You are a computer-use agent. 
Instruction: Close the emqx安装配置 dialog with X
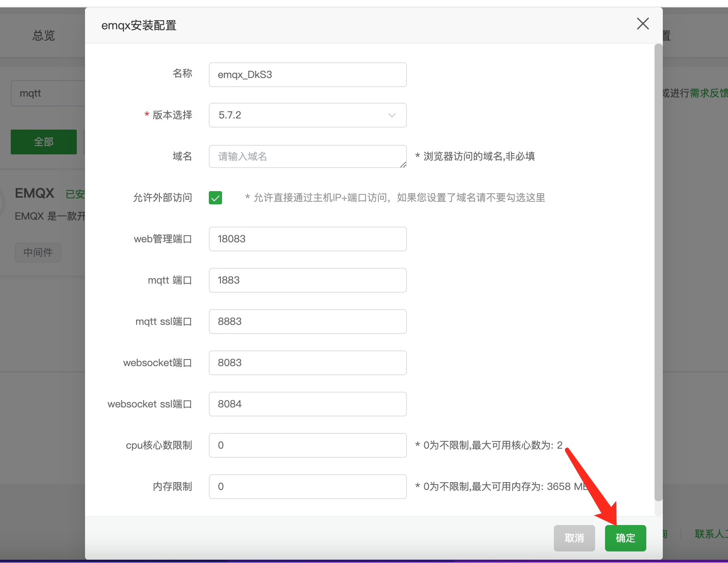click(643, 24)
